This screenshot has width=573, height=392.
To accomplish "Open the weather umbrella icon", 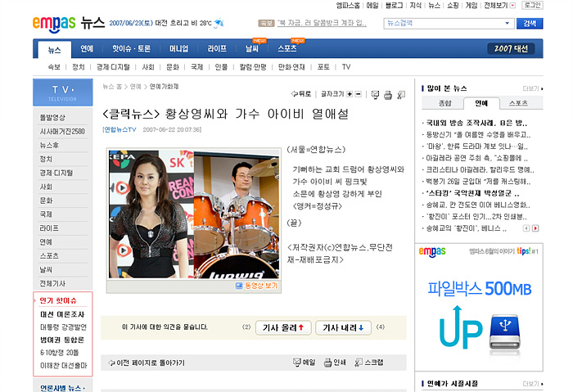I will [x=219, y=23].
